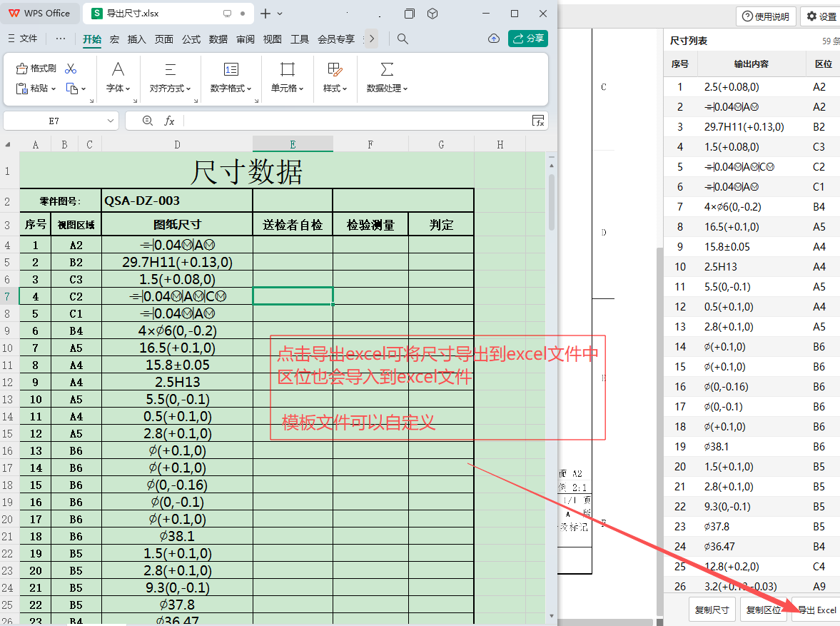The width and height of the screenshot is (840, 626).
Task: Expand the alignment group dialog launcher
Action: point(196,100)
